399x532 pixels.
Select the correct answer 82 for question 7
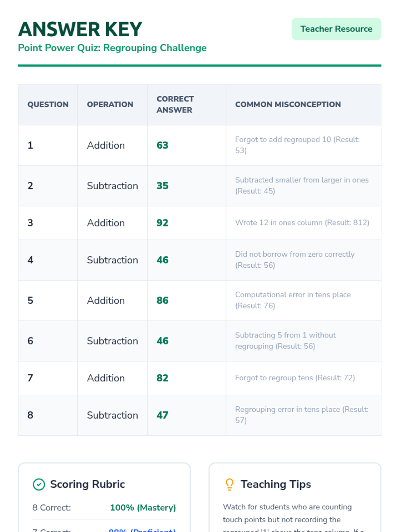163,378
